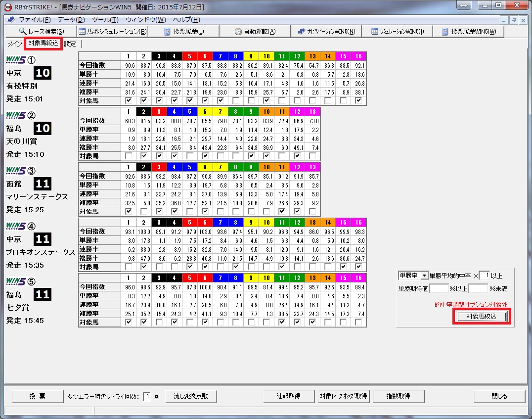Open 自動運転(A) clock toolbar button

pyautogui.click(x=255, y=31)
